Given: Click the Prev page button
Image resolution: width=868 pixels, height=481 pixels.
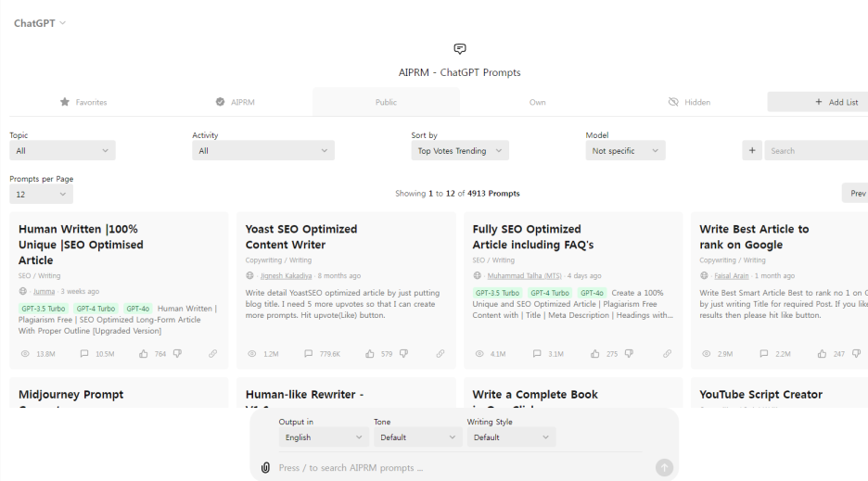Looking at the screenshot, I should click(855, 193).
